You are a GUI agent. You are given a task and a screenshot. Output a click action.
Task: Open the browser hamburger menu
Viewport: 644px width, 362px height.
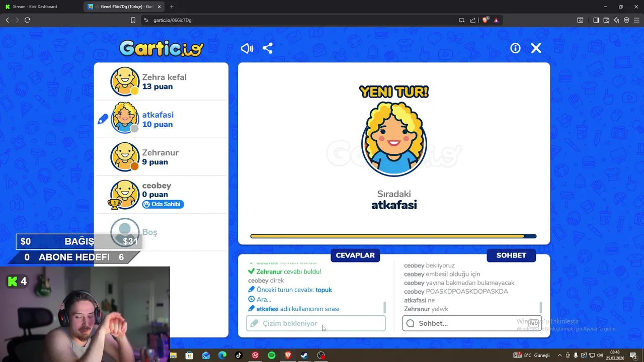(x=637, y=20)
